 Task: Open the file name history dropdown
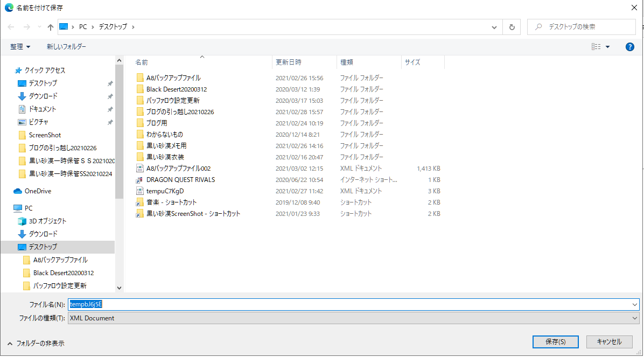(x=634, y=304)
